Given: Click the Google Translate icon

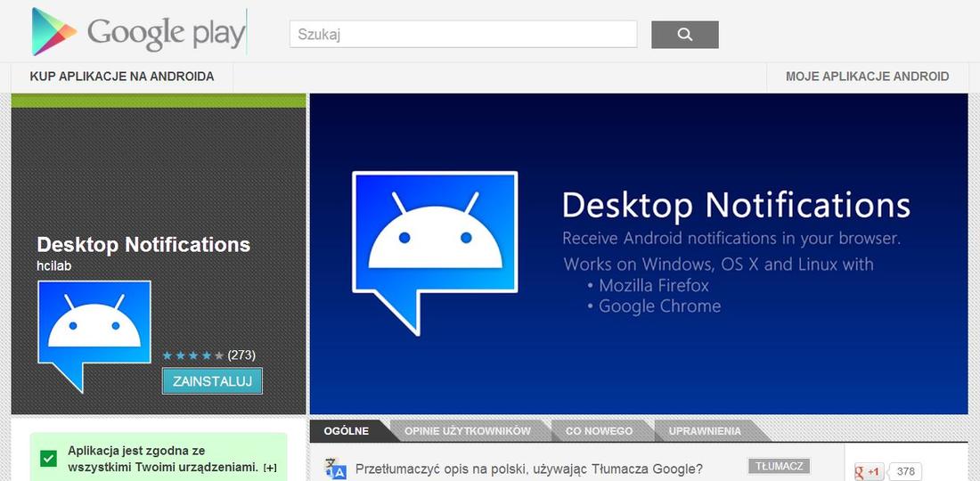Looking at the screenshot, I should click(x=336, y=469).
